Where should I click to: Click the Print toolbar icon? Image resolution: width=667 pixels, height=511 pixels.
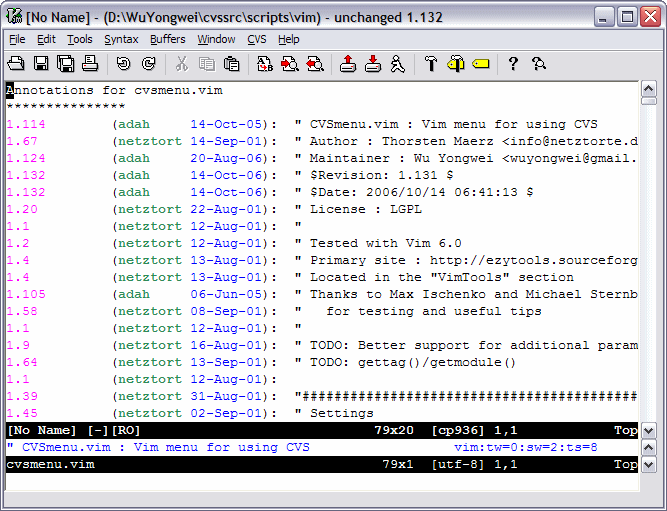pyautogui.click(x=90, y=64)
